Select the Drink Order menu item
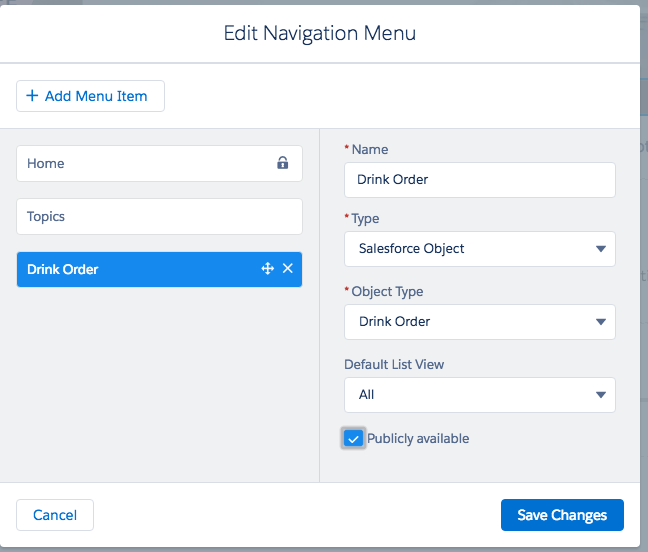The height and width of the screenshot is (552, 648). coord(130,269)
